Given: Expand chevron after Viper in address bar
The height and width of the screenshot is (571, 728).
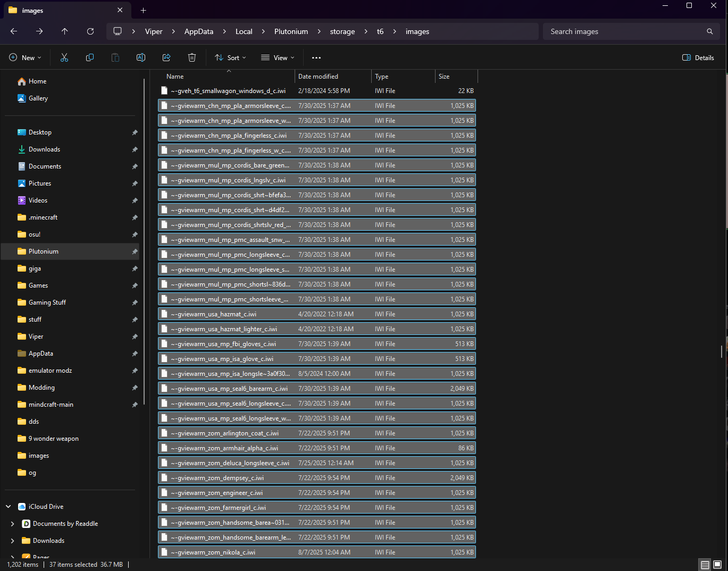Looking at the screenshot, I should click(x=173, y=31).
